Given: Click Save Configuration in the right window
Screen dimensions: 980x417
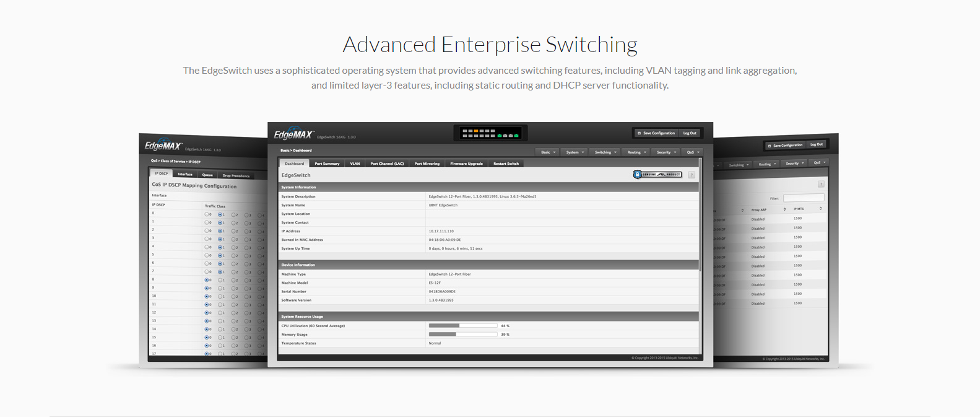Looking at the screenshot, I should click(785, 146).
